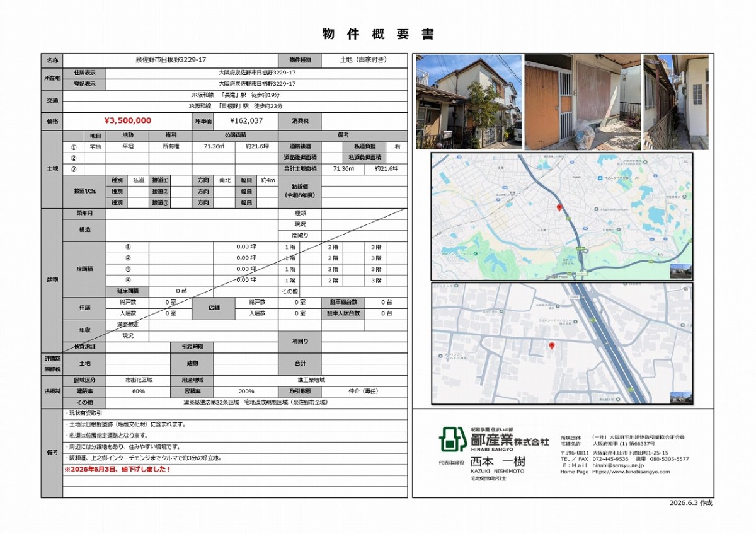Select the 利回り label
The image size is (756, 534).
pos(300,341)
